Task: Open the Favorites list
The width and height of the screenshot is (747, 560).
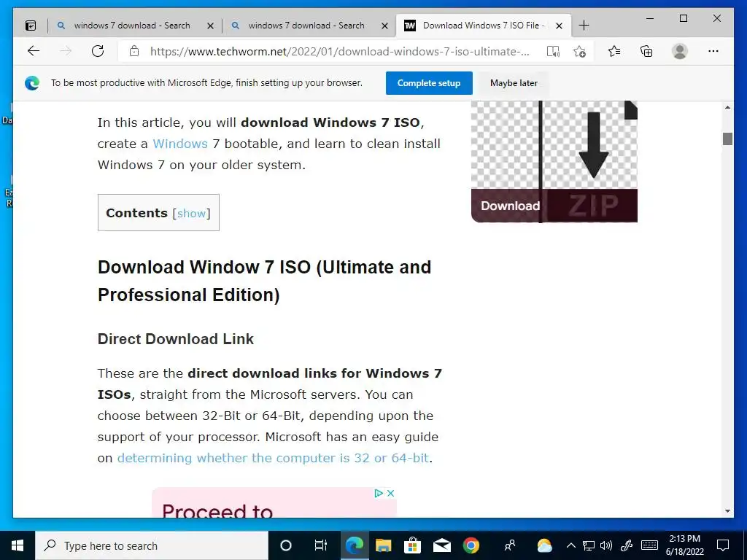Action: 614,51
